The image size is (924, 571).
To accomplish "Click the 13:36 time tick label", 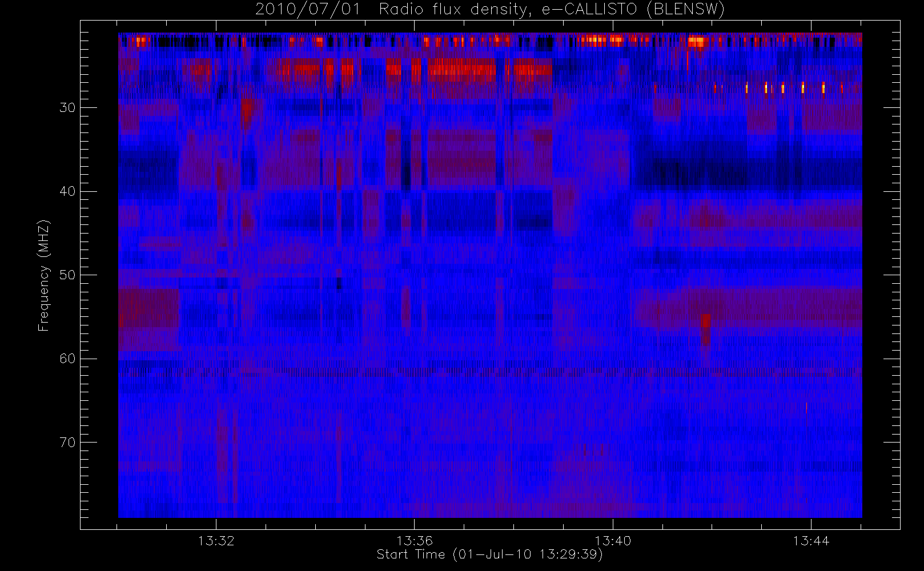I will pos(415,541).
